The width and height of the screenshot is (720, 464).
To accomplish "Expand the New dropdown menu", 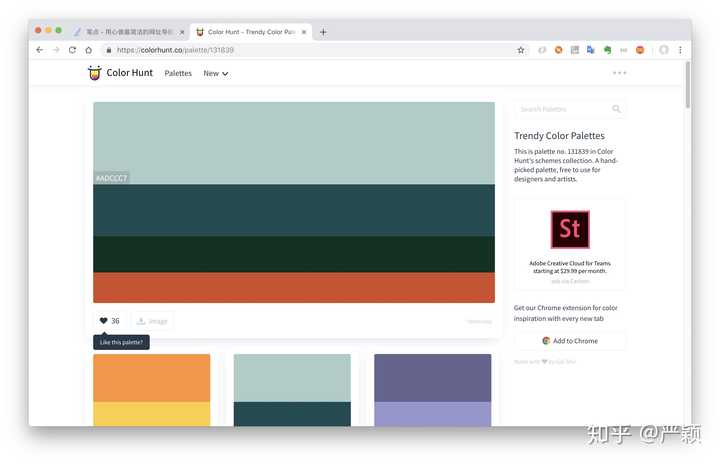I will pos(216,74).
